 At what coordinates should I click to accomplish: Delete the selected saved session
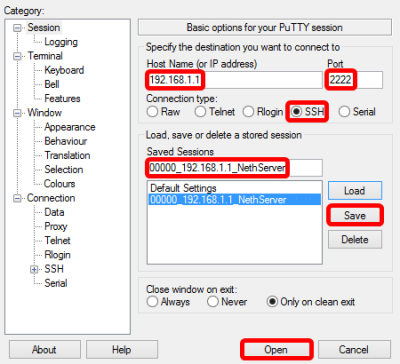(x=355, y=240)
